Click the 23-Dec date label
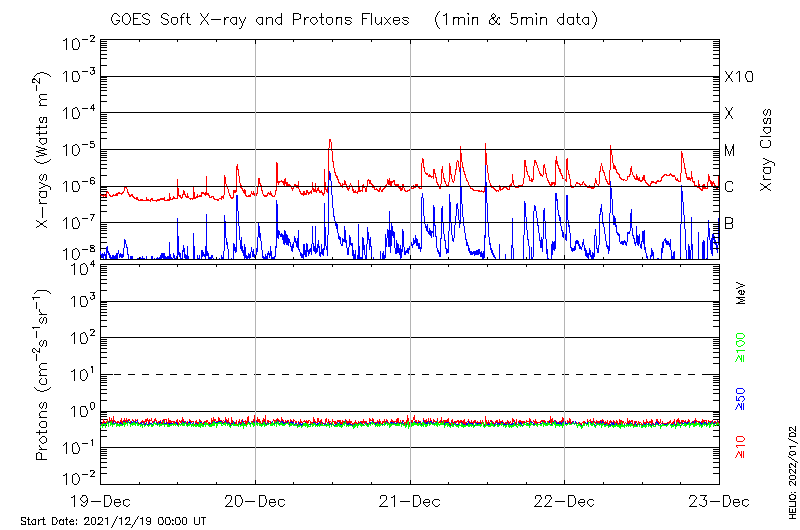Image resolution: width=800 pixels, height=530 pixels. 719,501
